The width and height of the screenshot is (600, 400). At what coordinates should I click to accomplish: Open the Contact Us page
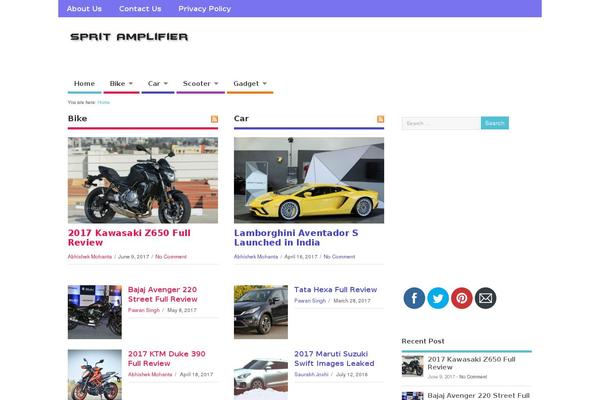pos(140,8)
